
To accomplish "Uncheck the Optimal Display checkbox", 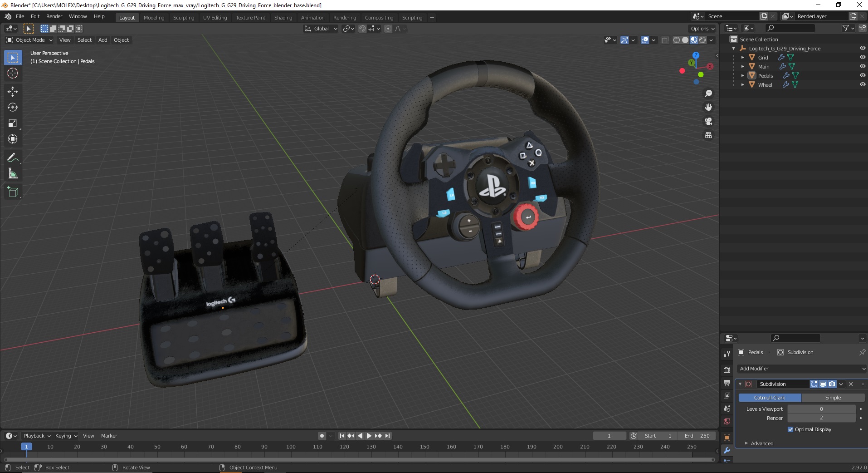I will 790,429.
